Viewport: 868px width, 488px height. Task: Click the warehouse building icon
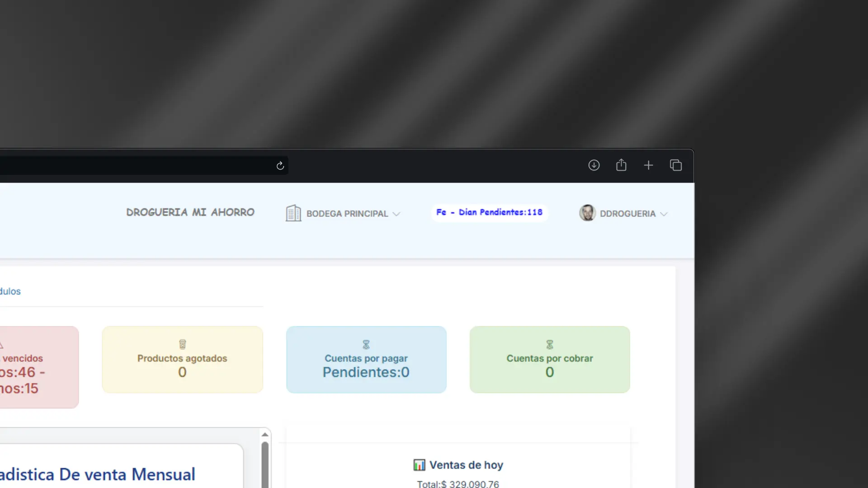point(293,213)
